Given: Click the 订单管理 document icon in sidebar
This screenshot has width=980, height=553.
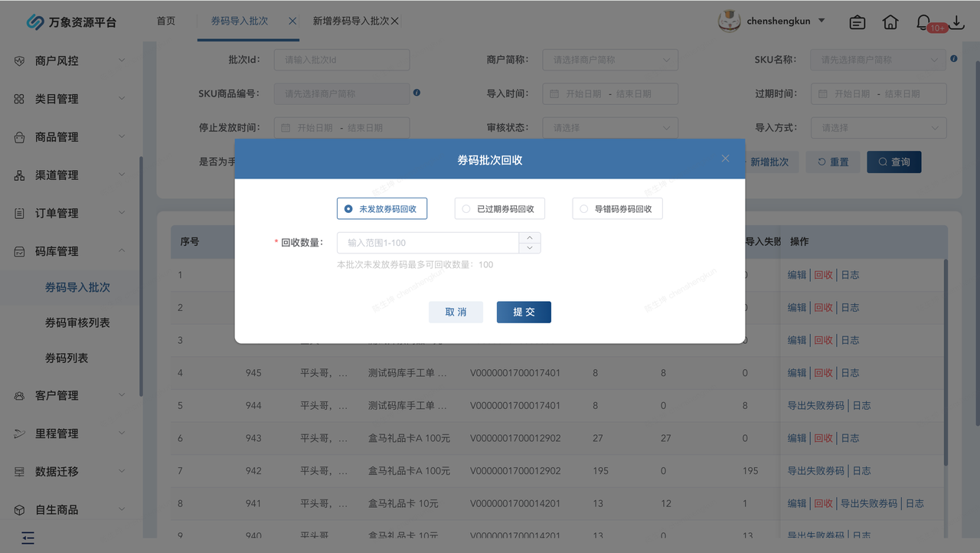Looking at the screenshot, I should point(20,214).
